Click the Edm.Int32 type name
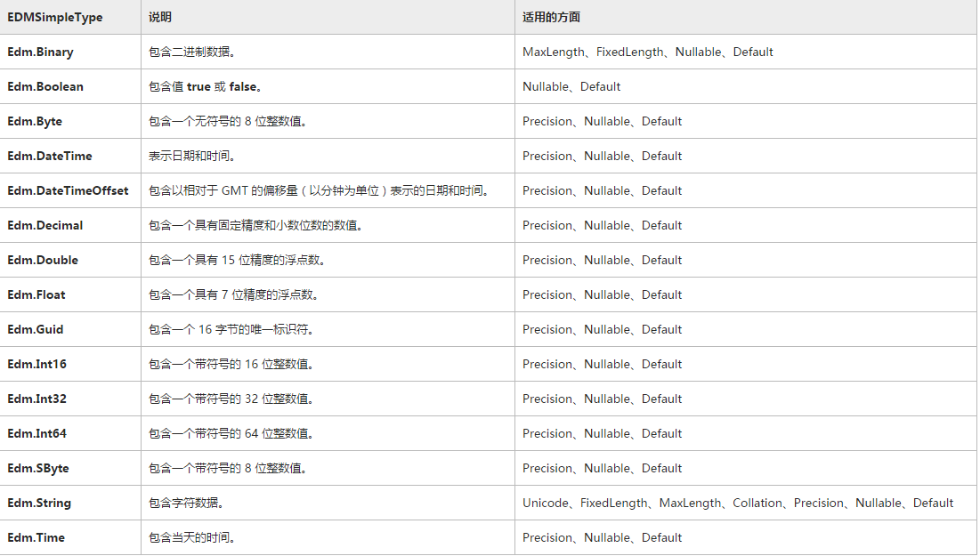 pos(37,399)
